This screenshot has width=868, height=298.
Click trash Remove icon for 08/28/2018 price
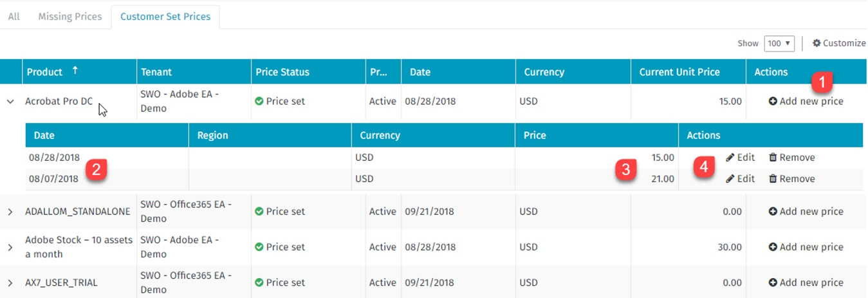coord(773,158)
